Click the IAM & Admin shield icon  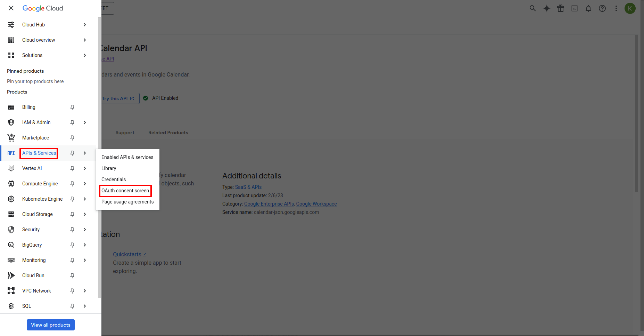(x=11, y=122)
